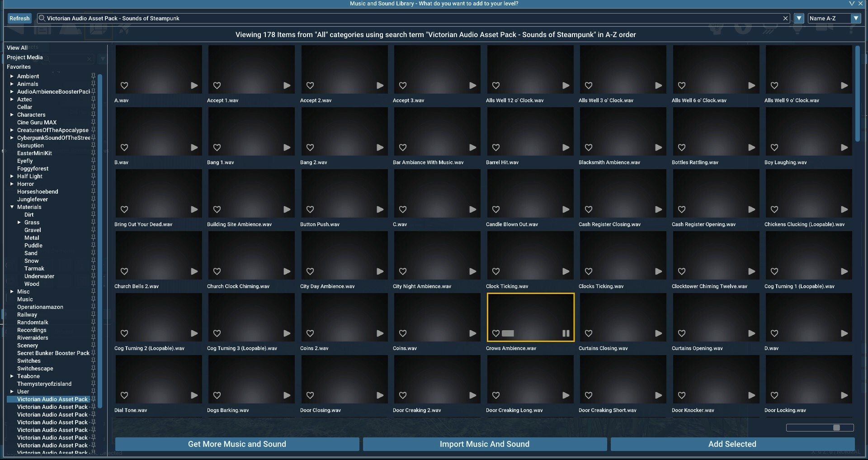
Task: Favorite the Dial Tone.wav sound
Action: [124, 395]
